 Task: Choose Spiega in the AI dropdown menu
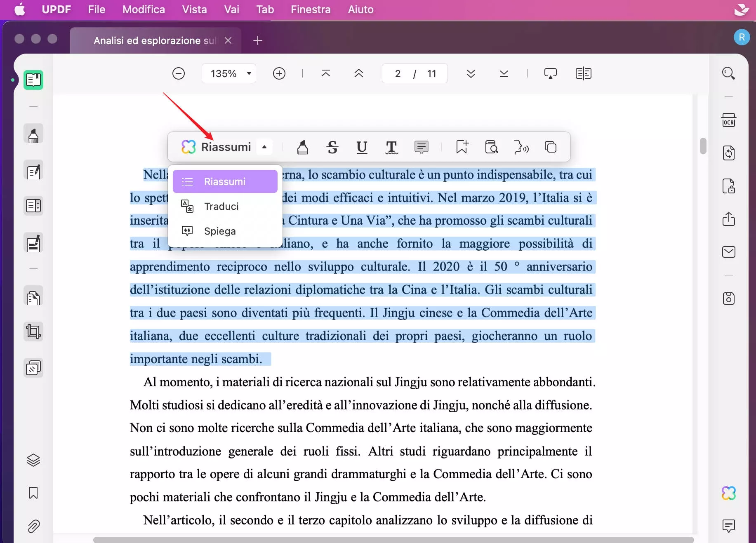tap(225, 231)
